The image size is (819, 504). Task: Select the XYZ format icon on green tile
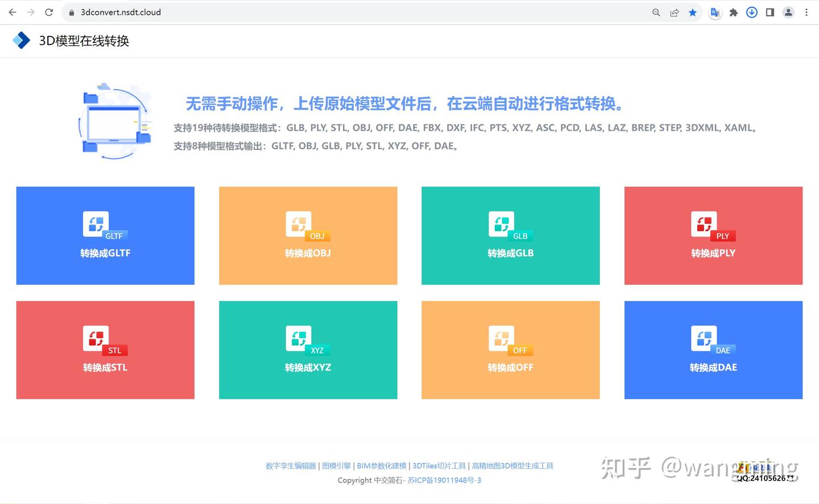tap(299, 338)
